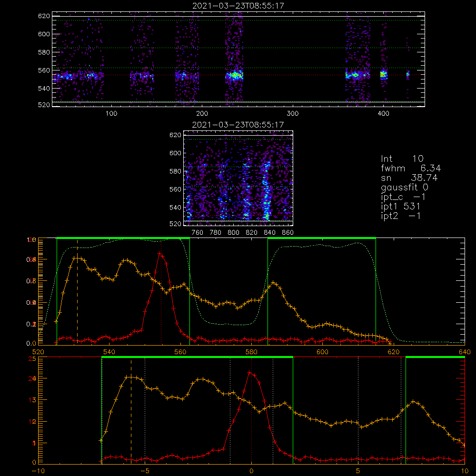
Task: Select the 'Int 10' readout line
Action: pyautogui.click(x=402, y=159)
